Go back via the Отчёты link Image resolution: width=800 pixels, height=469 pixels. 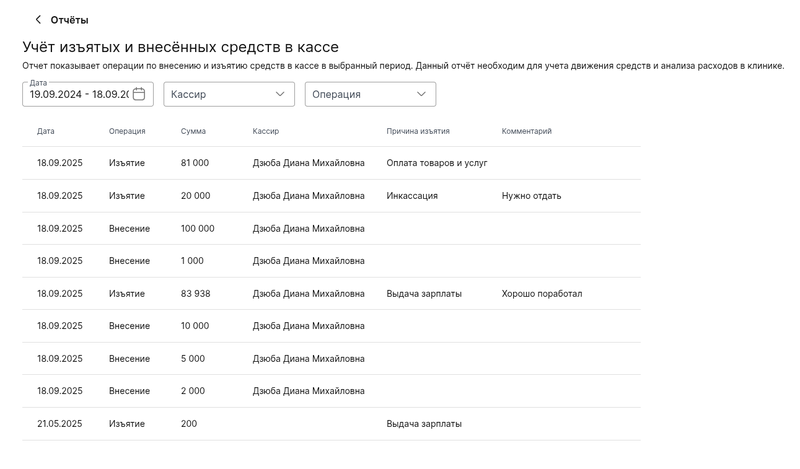coord(69,20)
